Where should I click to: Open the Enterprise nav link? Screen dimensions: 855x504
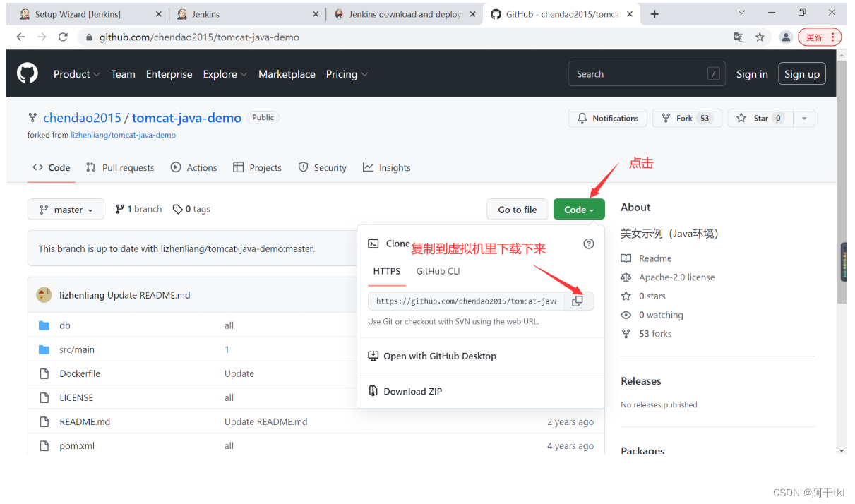[169, 74]
